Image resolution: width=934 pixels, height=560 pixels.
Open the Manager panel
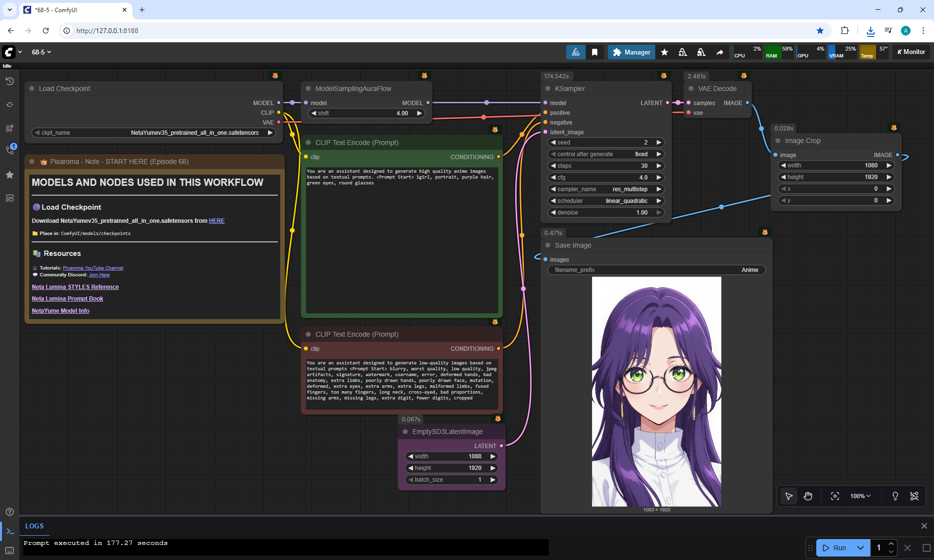[631, 52]
